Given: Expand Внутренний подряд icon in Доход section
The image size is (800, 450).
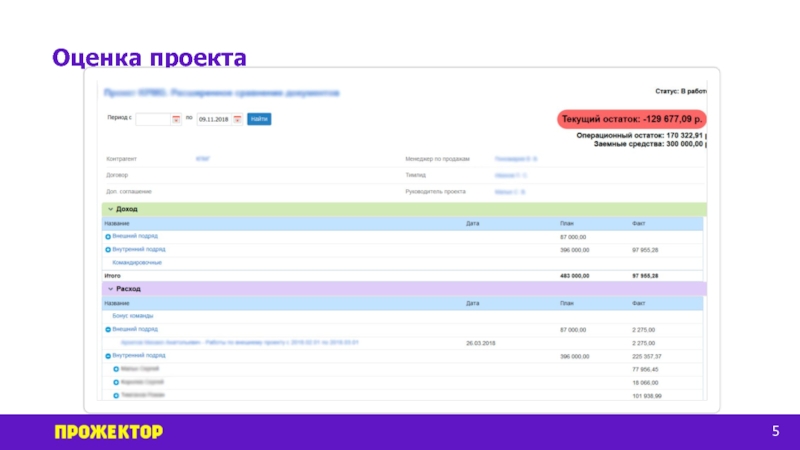Looking at the screenshot, I should [108, 249].
